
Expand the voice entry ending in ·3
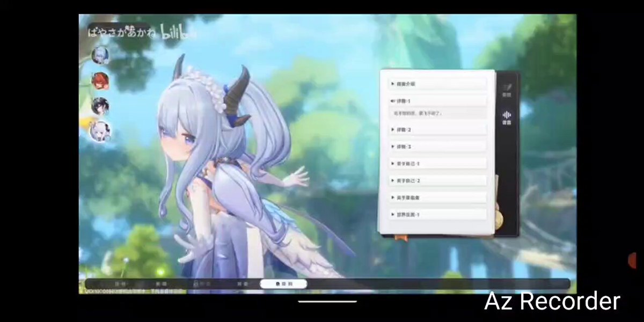[437, 147]
